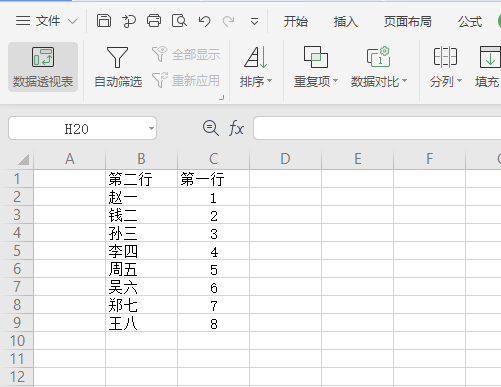Click the 填充 fill icon
The image size is (501, 387).
[490, 57]
